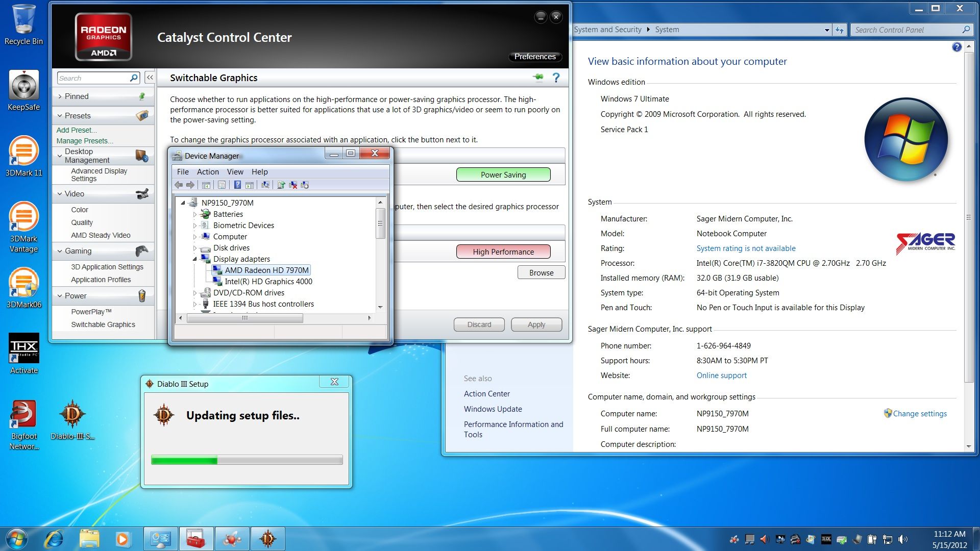
Task: Click the Diablo III Setup progress bar
Action: pyautogui.click(x=247, y=460)
